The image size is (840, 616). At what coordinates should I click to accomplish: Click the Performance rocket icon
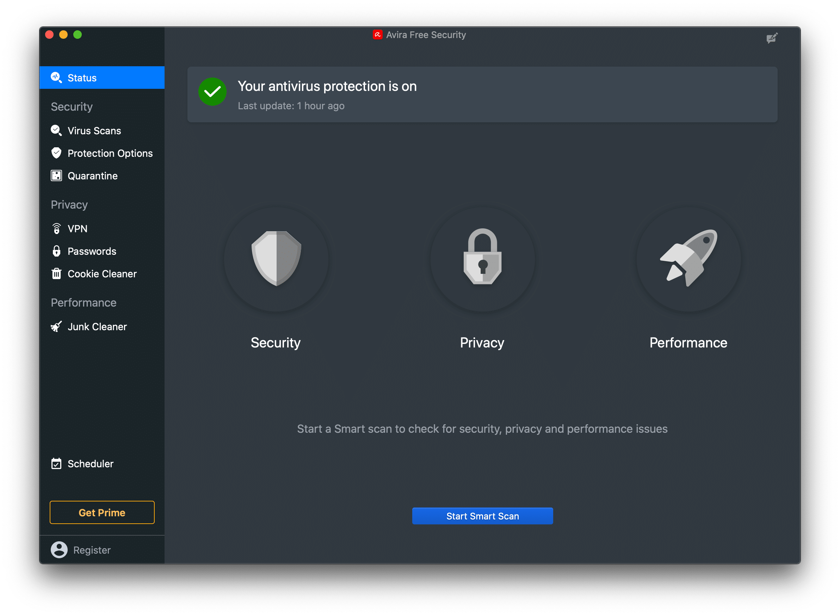[688, 258]
